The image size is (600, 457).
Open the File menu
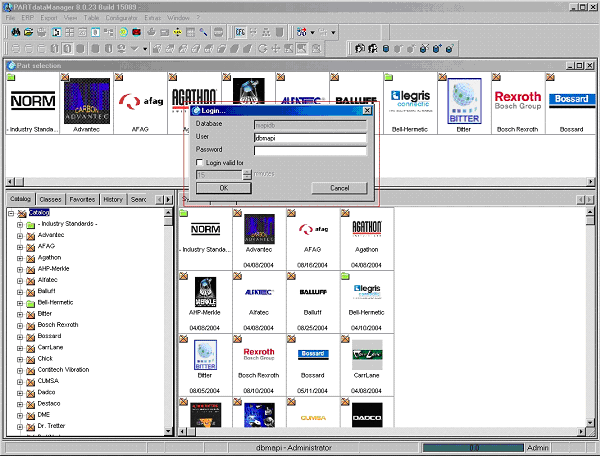click(x=10, y=18)
